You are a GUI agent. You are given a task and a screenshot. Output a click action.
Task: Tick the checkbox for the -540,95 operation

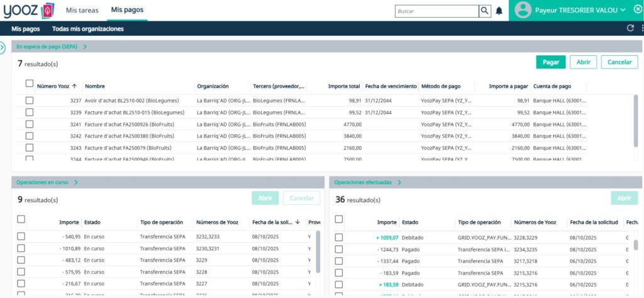click(x=21, y=236)
